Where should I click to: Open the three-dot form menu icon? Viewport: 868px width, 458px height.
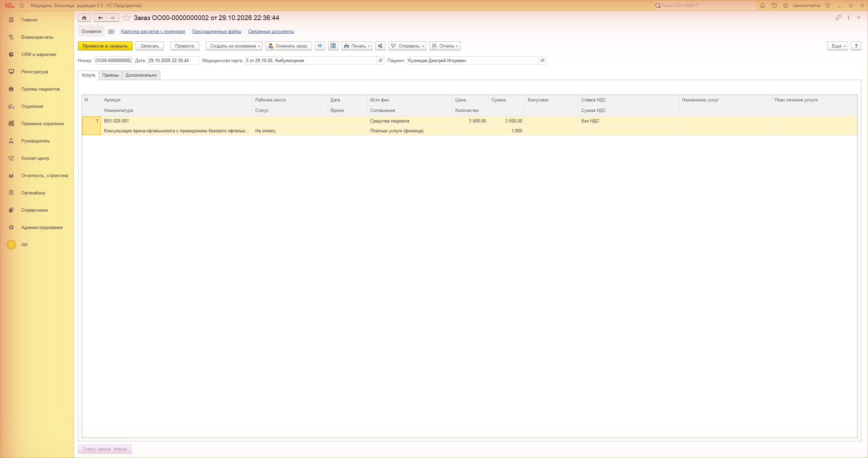tap(848, 17)
